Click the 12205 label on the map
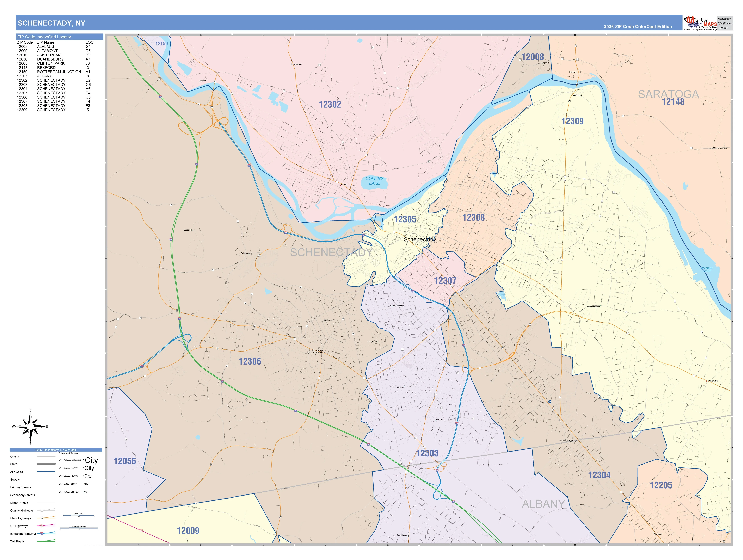743x560 pixels. click(x=661, y=485)
